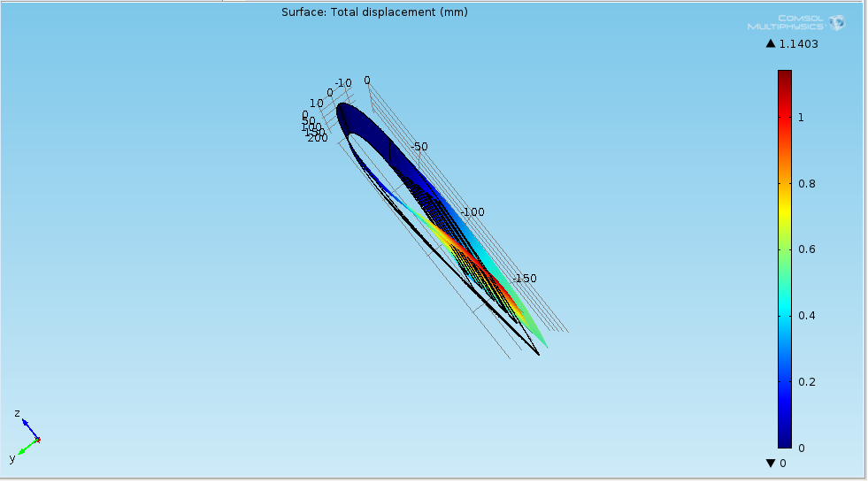This screenshot has width=868, height=483.
Task: Click the -150 grid axis label
Action: click(x=524, y=278)
